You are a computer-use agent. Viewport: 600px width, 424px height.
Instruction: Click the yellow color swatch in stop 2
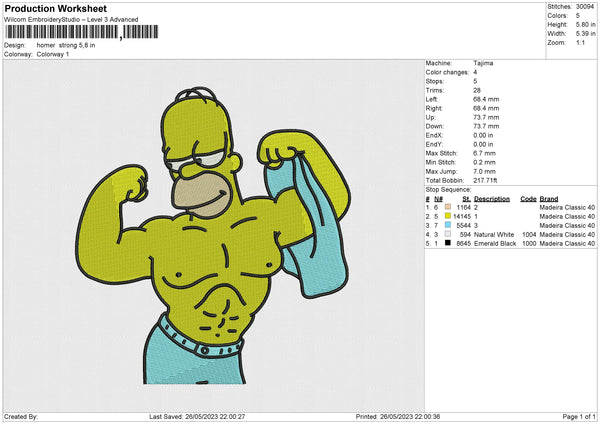[x=448, y=216]
